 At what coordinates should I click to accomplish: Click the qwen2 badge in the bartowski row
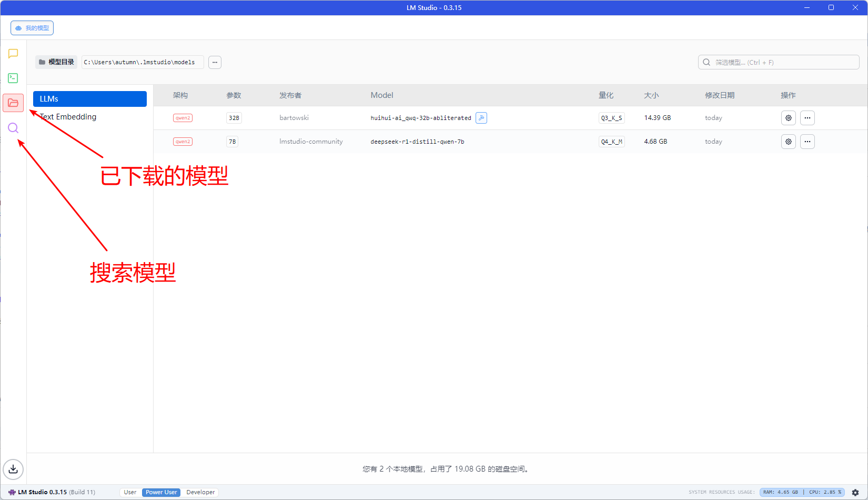183,118
